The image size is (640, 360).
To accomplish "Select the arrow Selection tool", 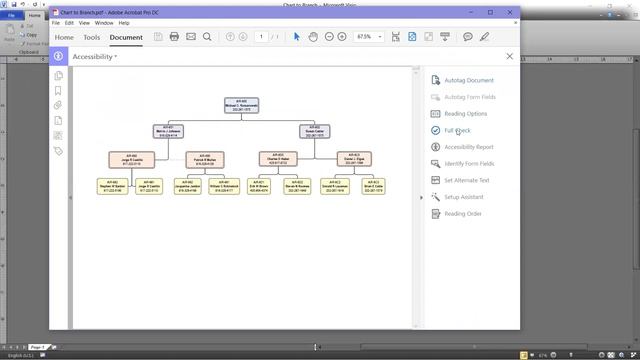I will pos(297,37).
